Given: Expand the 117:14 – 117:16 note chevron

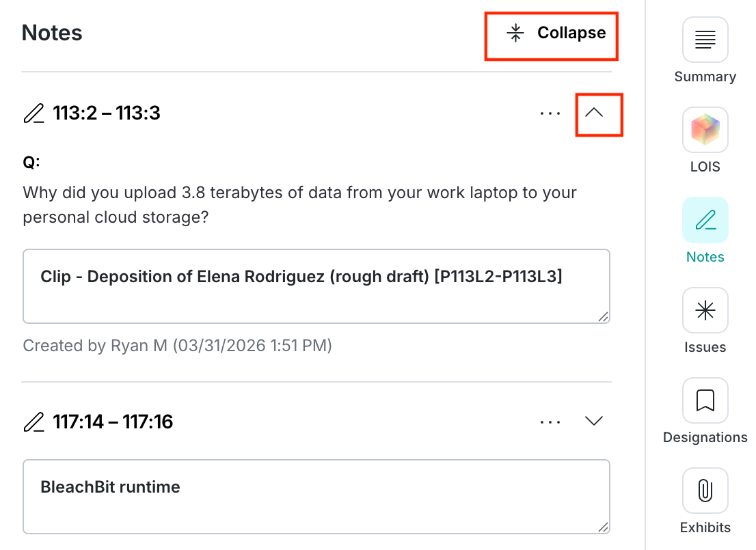Looking at the screenshot, I should click(594, 422).
